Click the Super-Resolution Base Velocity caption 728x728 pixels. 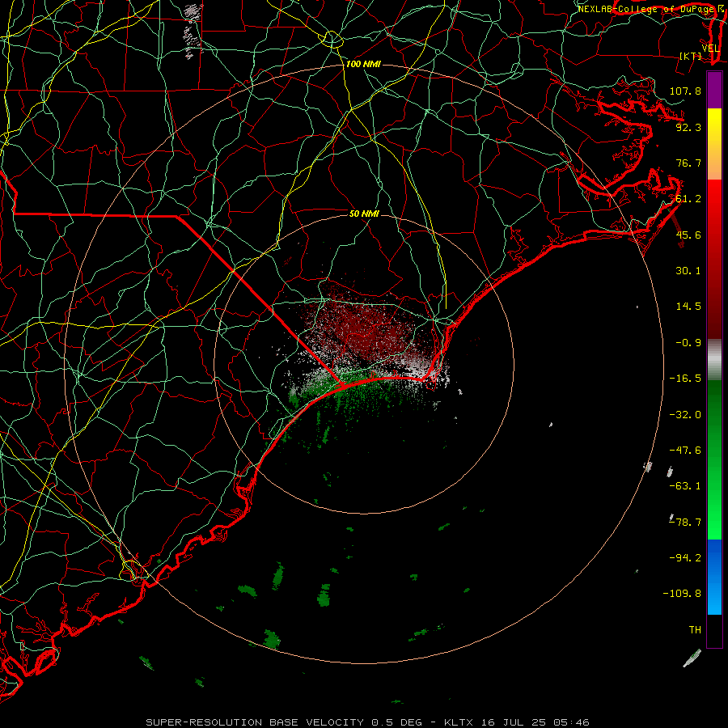(x=367, y=722)
